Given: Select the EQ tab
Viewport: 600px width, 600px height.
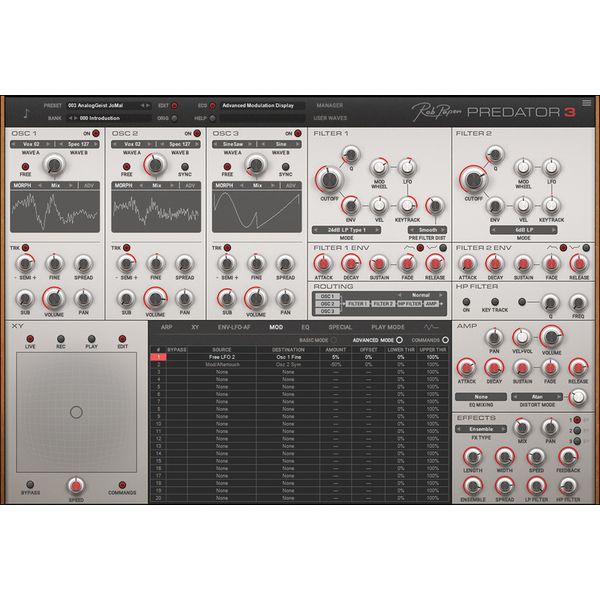Looking at the screenshot, I should pos(305,327).
